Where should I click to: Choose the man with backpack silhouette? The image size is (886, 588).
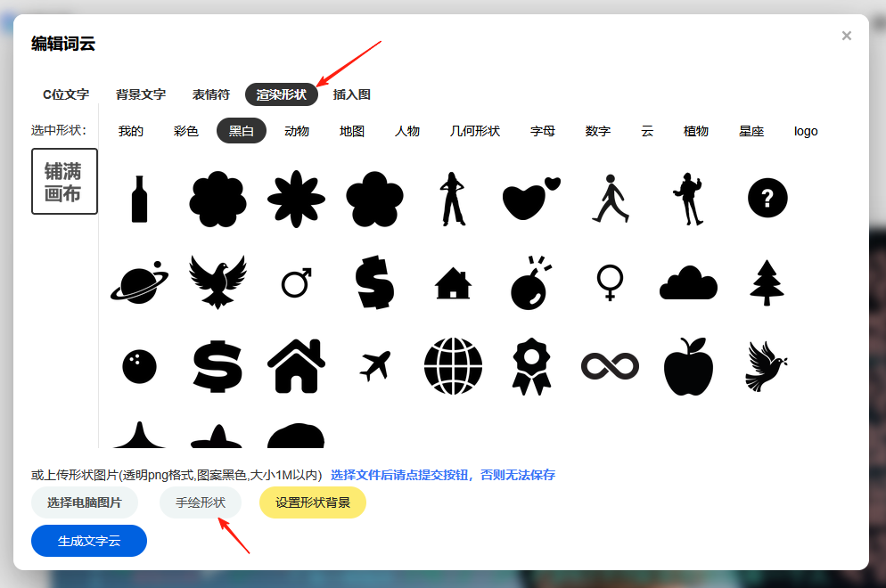coord(687,199)
